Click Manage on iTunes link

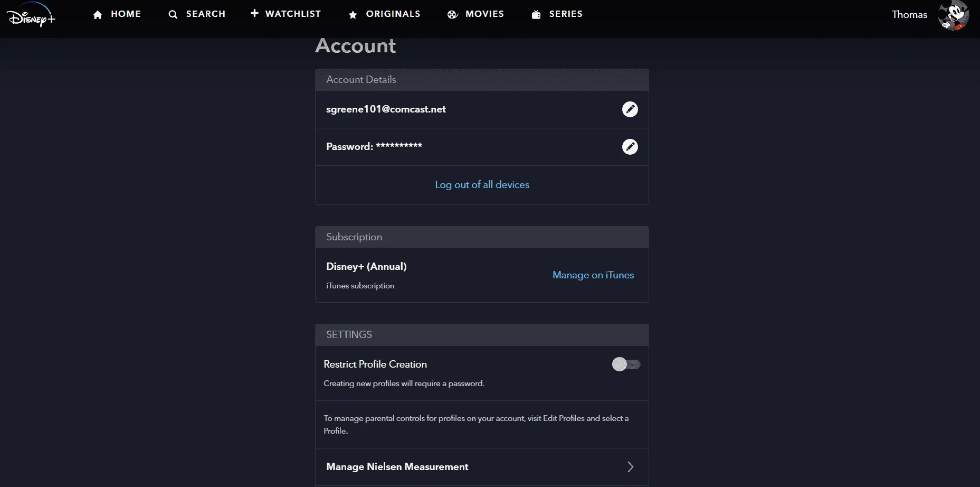point(593,275)
